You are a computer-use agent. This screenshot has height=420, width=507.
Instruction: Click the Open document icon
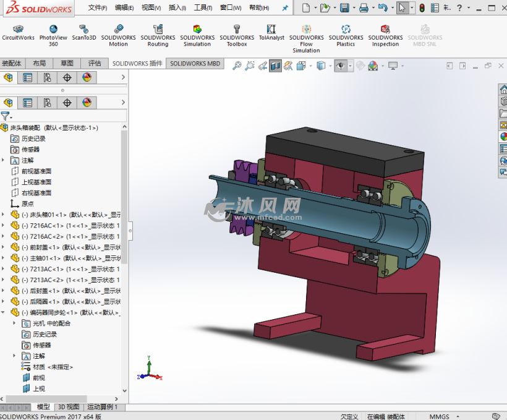(325, 8)
